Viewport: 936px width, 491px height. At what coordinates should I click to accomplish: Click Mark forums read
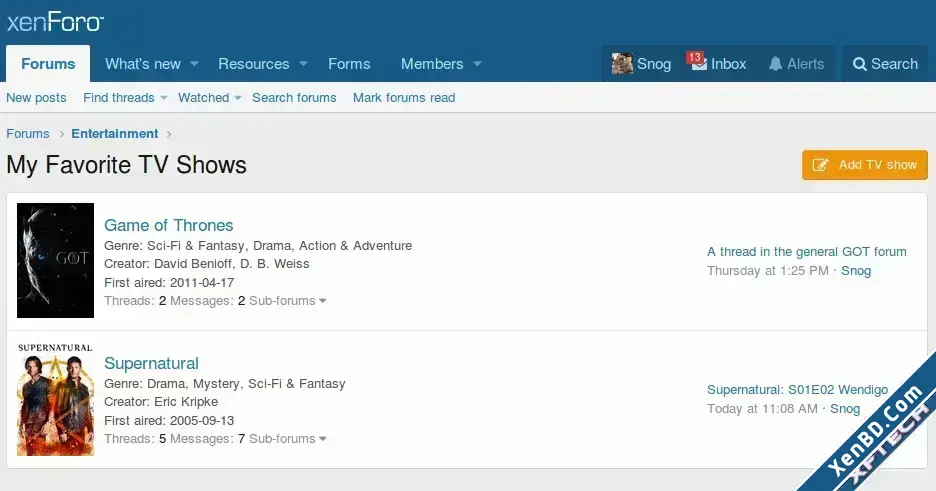(404, 98)
